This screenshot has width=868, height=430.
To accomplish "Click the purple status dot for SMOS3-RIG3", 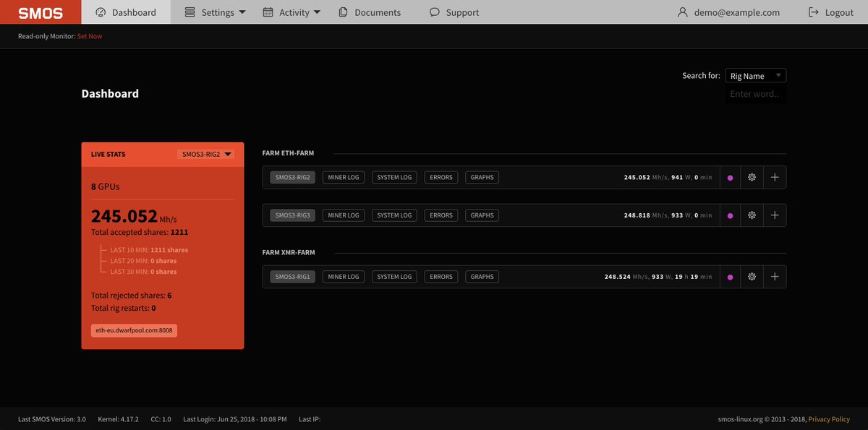I will (x=730, y=215).
